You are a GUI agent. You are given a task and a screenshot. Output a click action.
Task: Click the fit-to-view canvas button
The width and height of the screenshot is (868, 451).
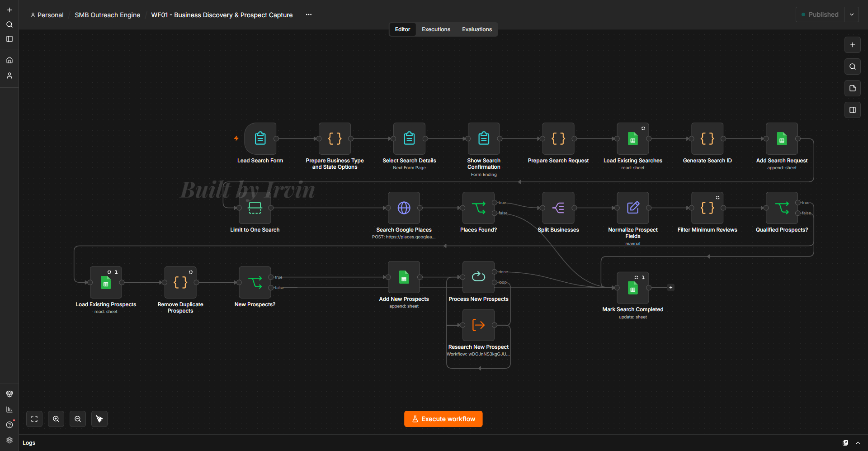point(34,419)
